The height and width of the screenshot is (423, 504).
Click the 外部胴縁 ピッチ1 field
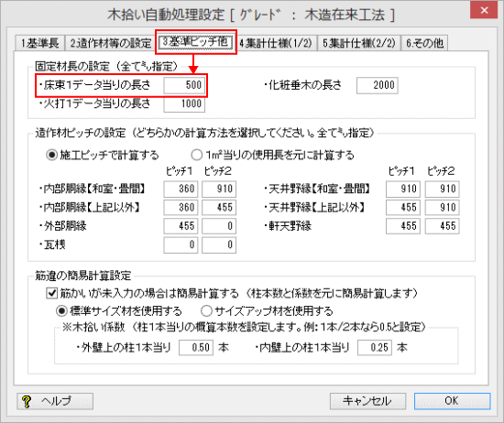click(x=181, y=226)
